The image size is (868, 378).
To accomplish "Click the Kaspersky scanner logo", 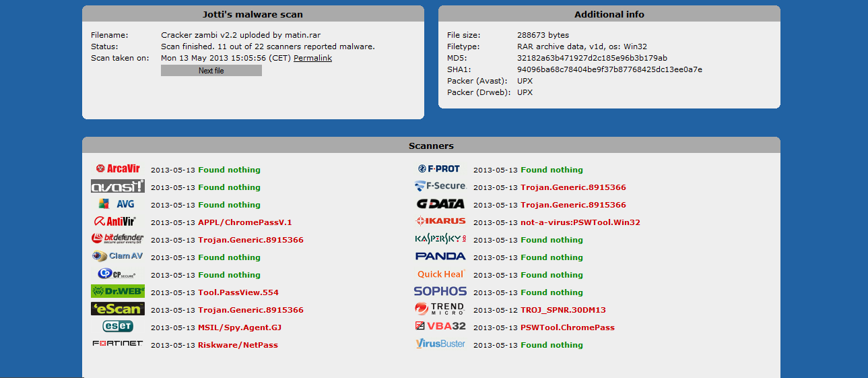I will (440, 239).
